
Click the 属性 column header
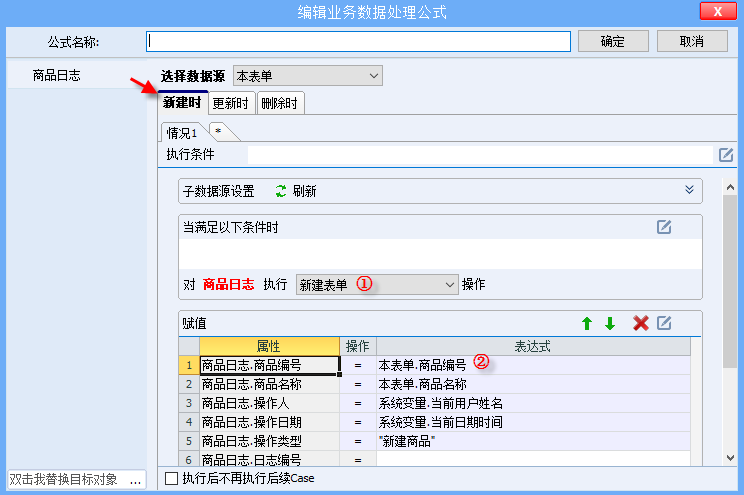click(x=269, y=346)
